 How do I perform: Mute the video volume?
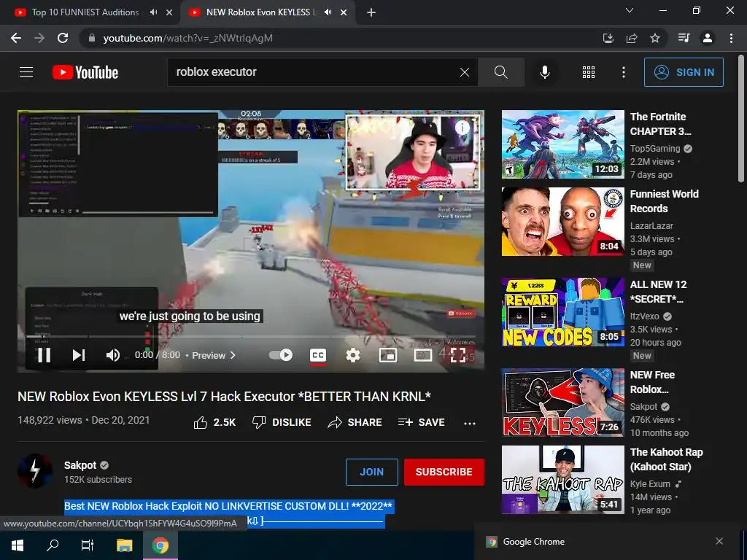[113, 355]
